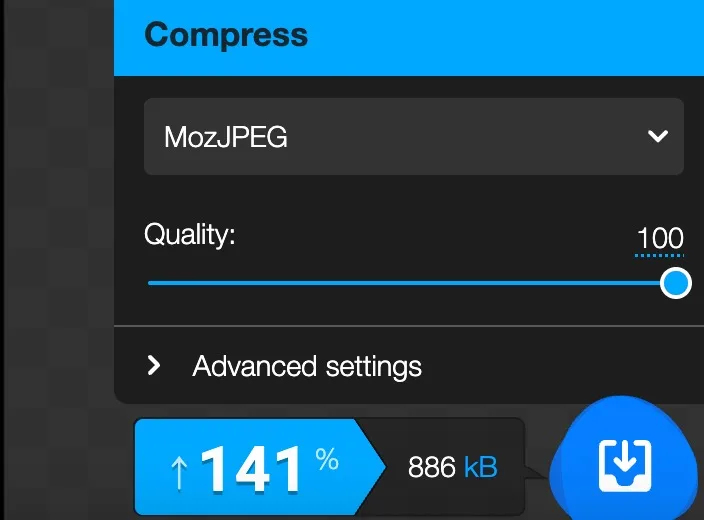This screenshot has width=704, height=520.
Task: Click the MozJPEG text in selector
Action: (x=226, y=137)
